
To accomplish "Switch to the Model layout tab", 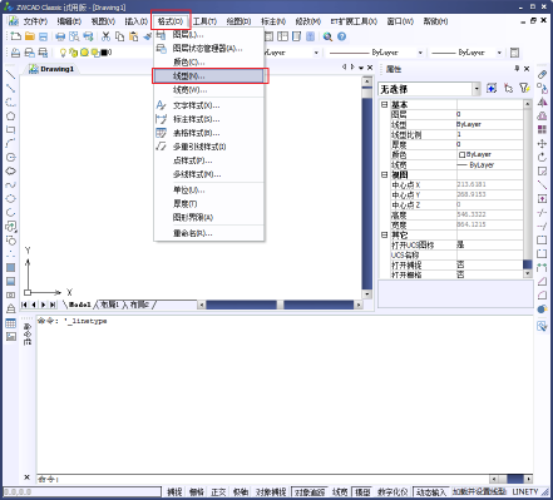I will [x=79, y=305].
